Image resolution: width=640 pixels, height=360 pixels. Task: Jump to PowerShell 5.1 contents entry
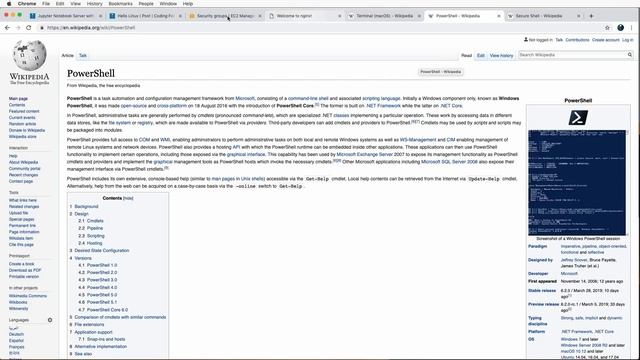pos(102,302)
